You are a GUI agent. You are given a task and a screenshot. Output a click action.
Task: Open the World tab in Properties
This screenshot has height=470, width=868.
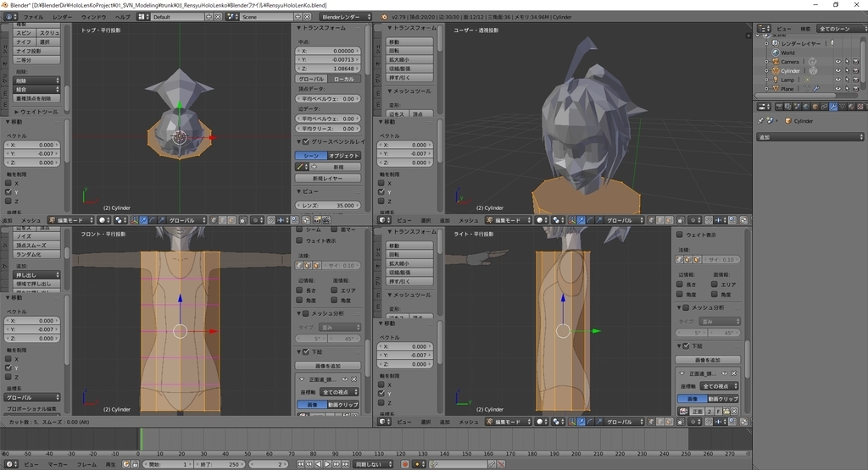[x=806, y=106]
